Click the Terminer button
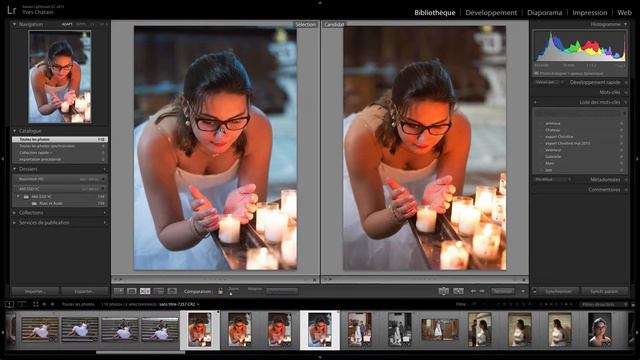 coord(502,291)
